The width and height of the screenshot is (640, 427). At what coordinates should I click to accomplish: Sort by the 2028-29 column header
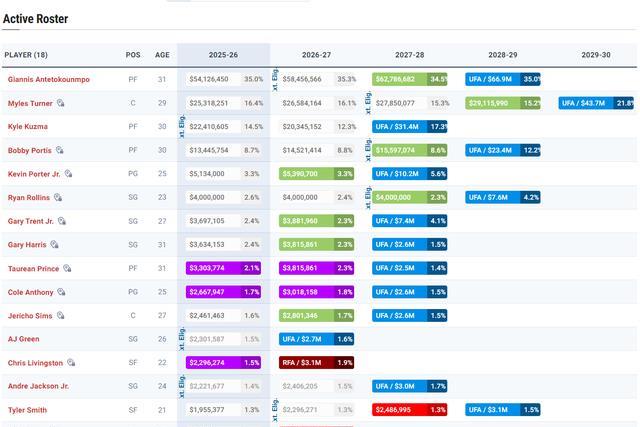point(503,55)
